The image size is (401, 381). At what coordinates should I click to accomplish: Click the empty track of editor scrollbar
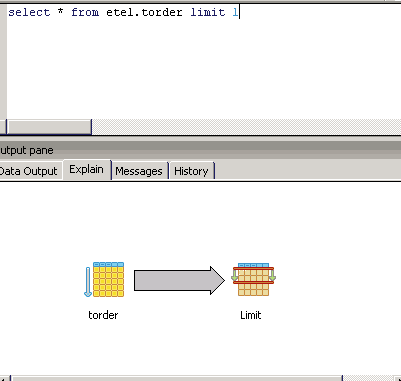point(246,127)
